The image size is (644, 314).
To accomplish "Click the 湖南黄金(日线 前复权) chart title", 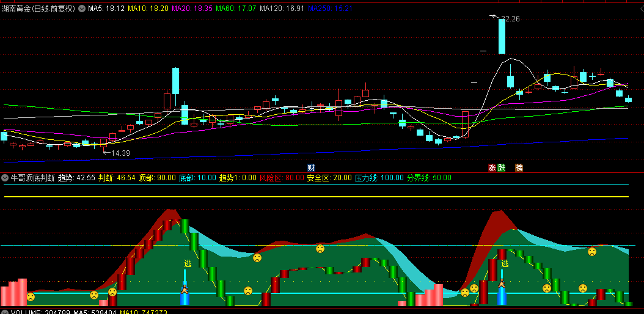I will coord(38,9).
